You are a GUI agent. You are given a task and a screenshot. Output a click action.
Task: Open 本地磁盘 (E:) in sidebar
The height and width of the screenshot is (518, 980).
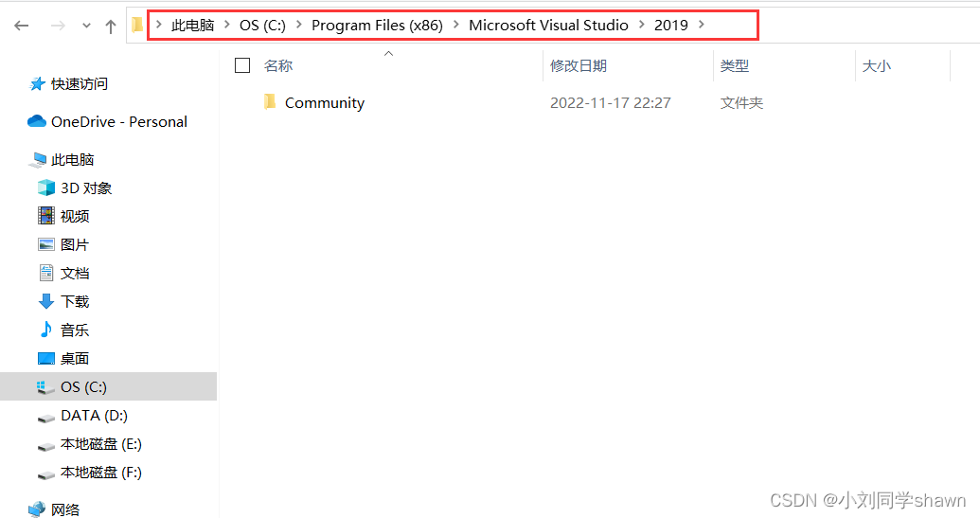pos(101,444)
